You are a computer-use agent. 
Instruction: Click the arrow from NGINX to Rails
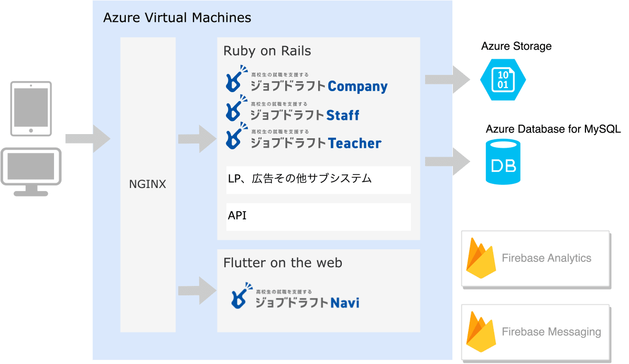click(197, 139)
